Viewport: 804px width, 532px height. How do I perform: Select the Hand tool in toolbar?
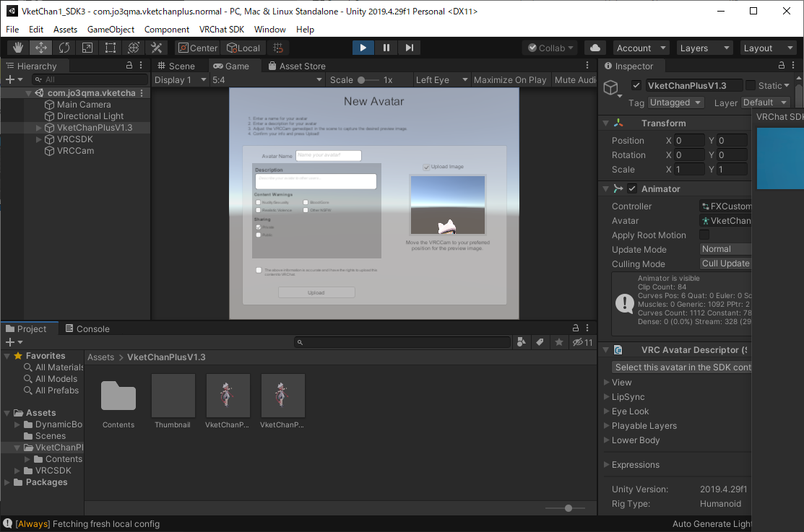[x=18, y=48]
